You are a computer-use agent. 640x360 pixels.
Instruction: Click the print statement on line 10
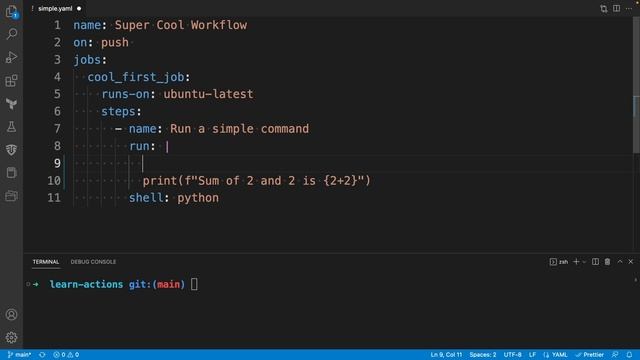(x=256, y=181)
